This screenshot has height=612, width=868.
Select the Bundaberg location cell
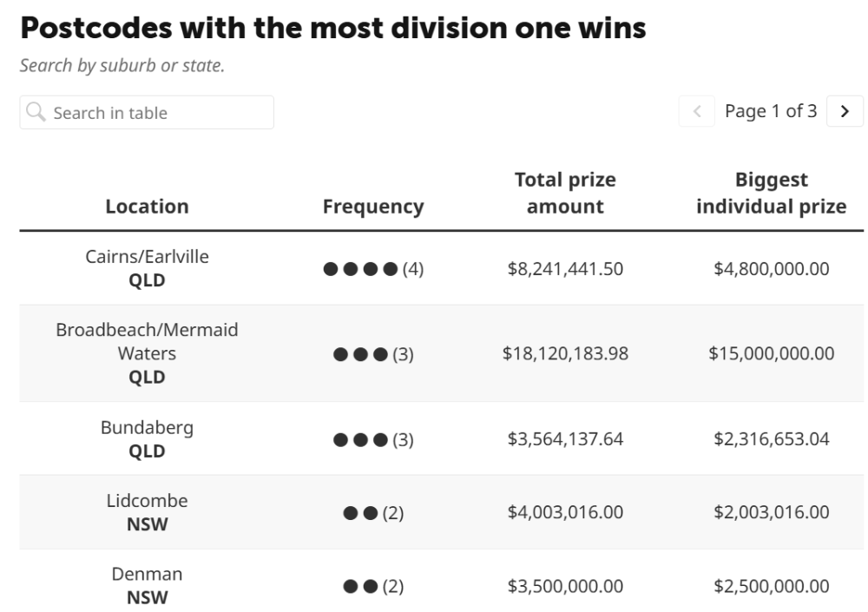pyautogui.click(x=148, y=438)
